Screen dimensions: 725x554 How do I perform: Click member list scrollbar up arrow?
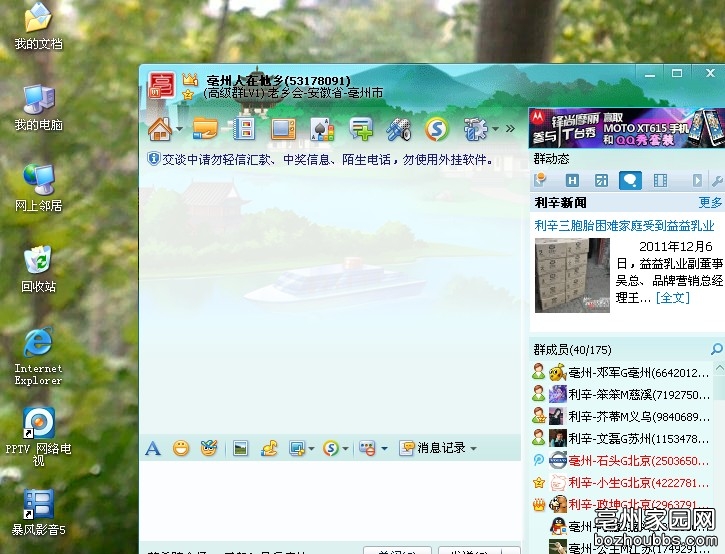[719, 368]
